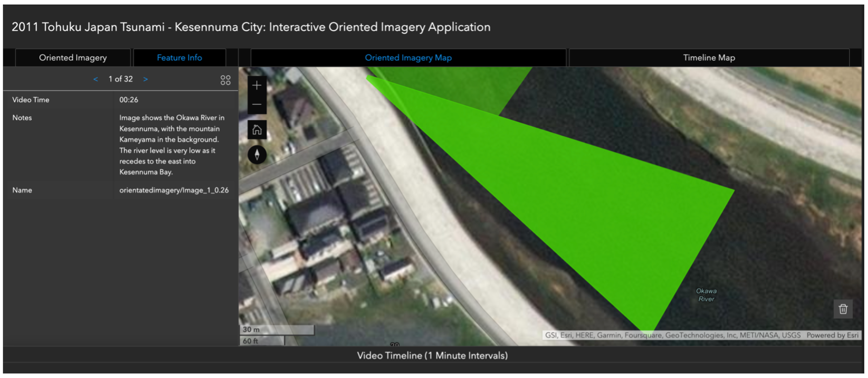Click the map zoom in plus button

(x=257, y=85)
